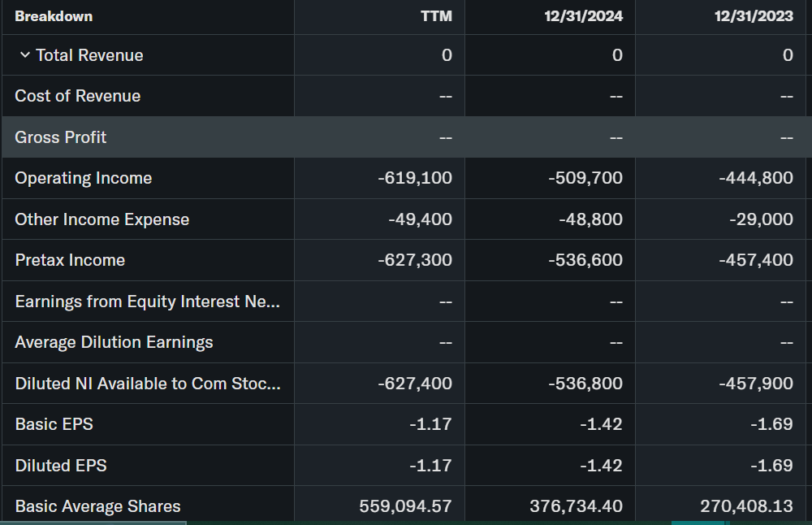Click the Diluted NI Available to Com Stock label

point(148,384)
